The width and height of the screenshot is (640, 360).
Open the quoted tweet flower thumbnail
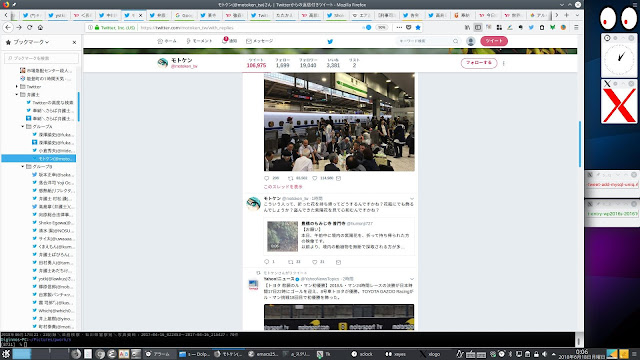(282, 236)
